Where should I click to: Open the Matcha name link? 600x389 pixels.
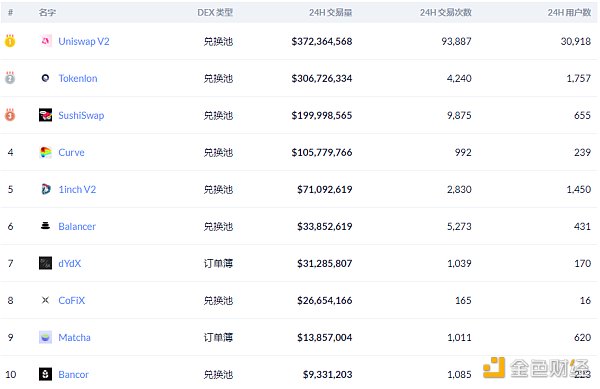[74, 337]
